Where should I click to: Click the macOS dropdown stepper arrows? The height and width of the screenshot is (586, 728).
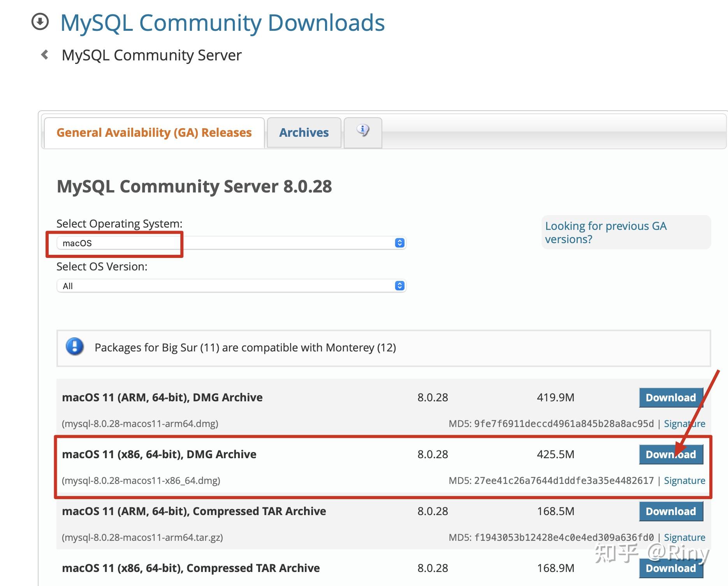point(399,243)
